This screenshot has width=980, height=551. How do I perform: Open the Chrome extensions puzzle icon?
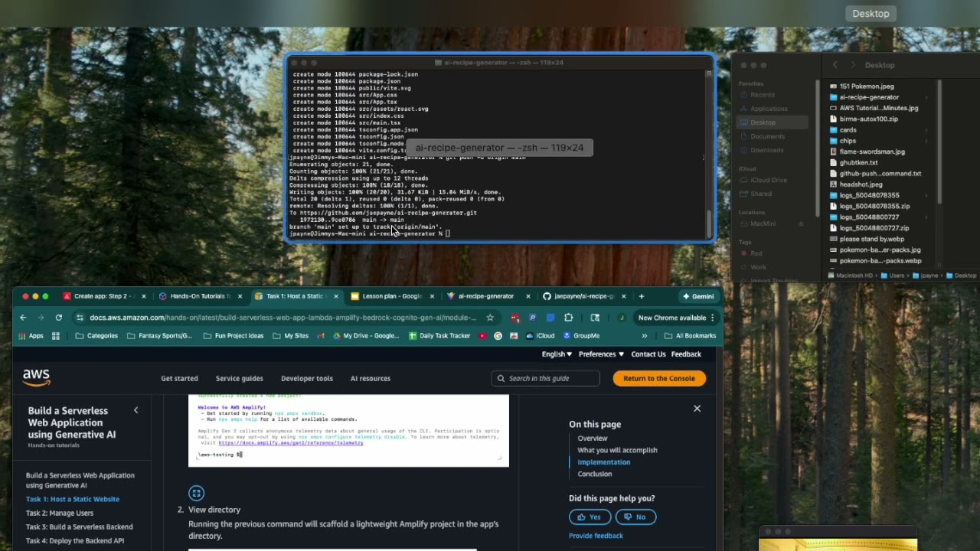coord(568,318)
